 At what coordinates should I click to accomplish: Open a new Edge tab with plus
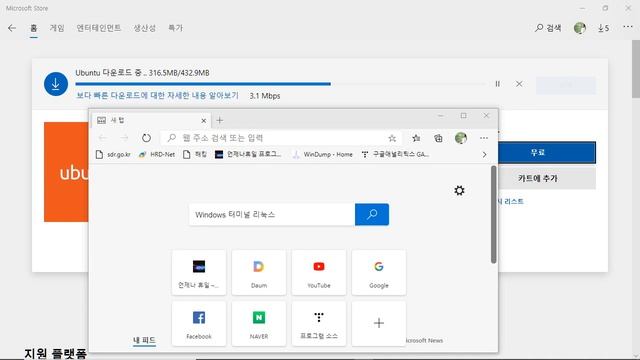click(220, 120)
